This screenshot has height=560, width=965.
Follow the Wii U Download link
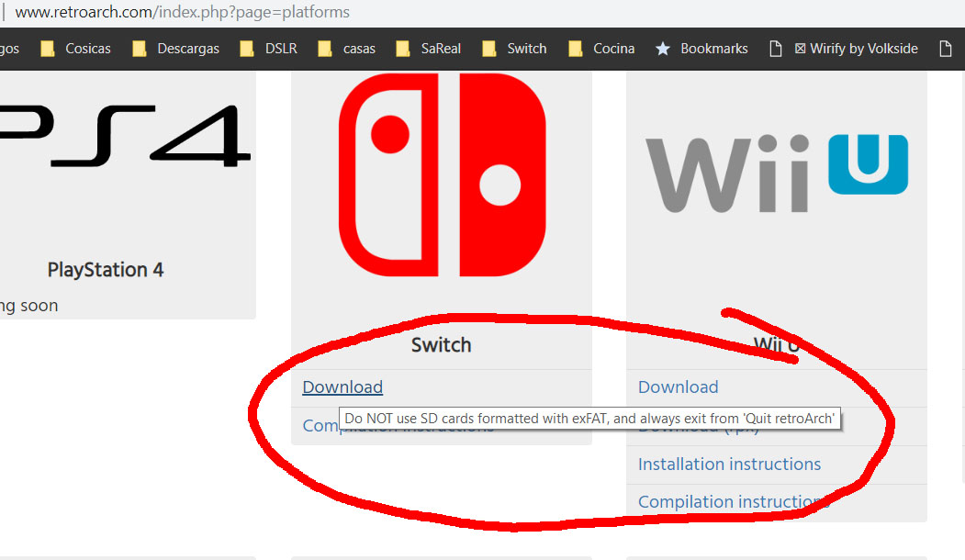[679, 387]
